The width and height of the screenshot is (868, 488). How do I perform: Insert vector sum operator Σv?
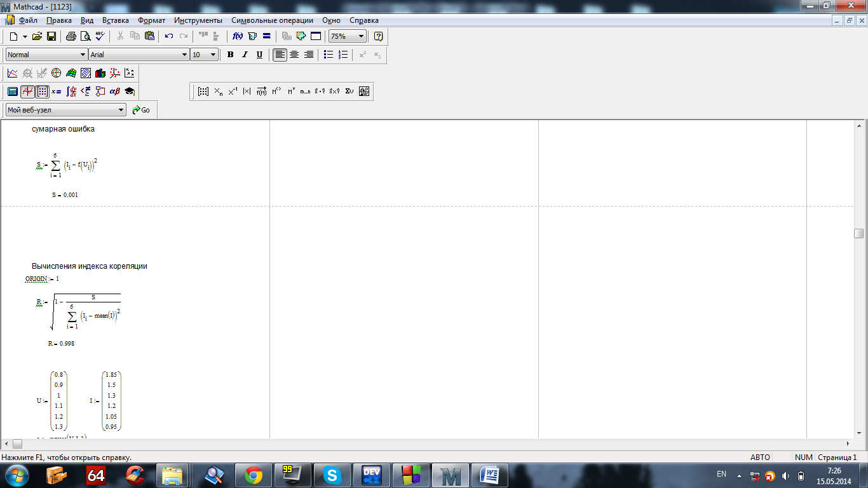(349, 91)
